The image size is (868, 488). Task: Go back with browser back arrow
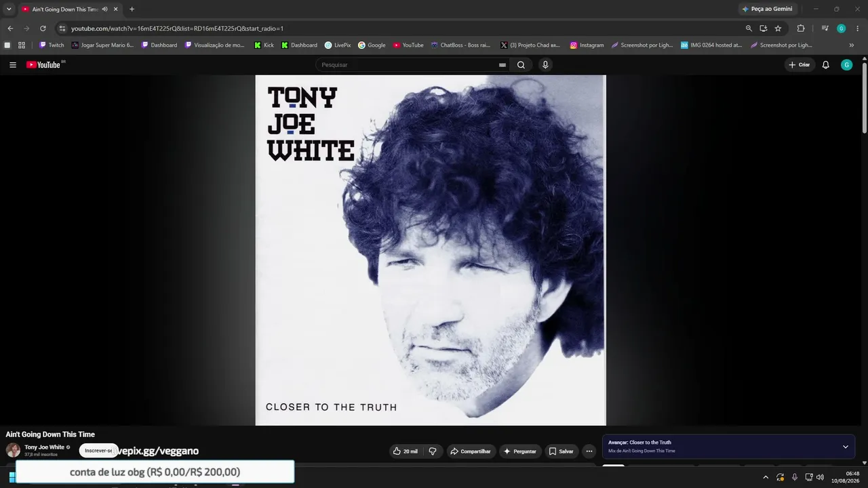[10, 28]
